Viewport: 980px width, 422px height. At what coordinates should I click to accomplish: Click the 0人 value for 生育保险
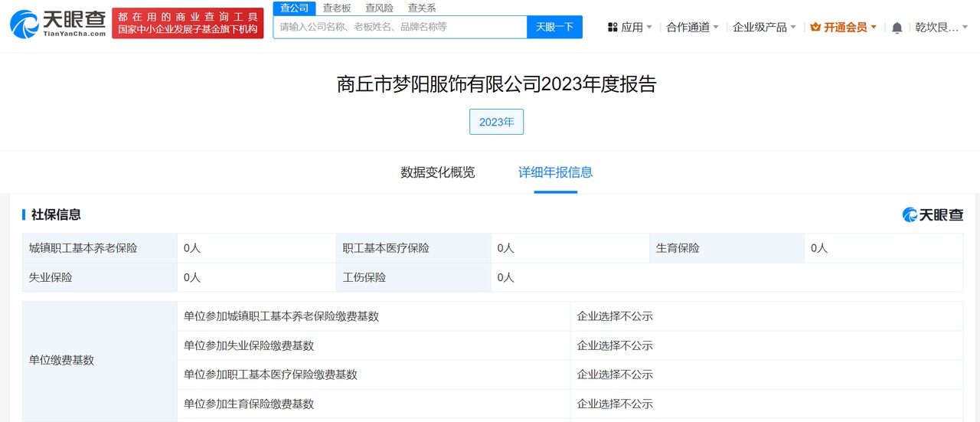[x=819, y=248]
